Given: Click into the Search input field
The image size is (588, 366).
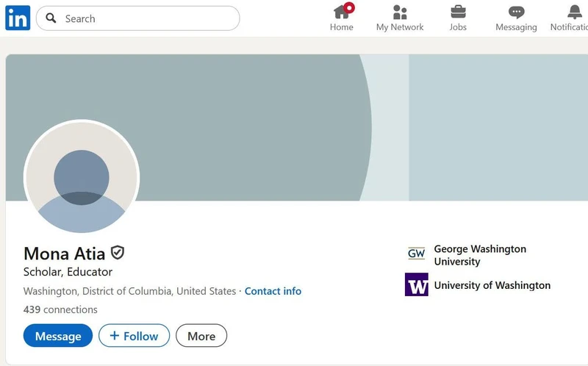Looking at the screenshot, I should 138,18.
